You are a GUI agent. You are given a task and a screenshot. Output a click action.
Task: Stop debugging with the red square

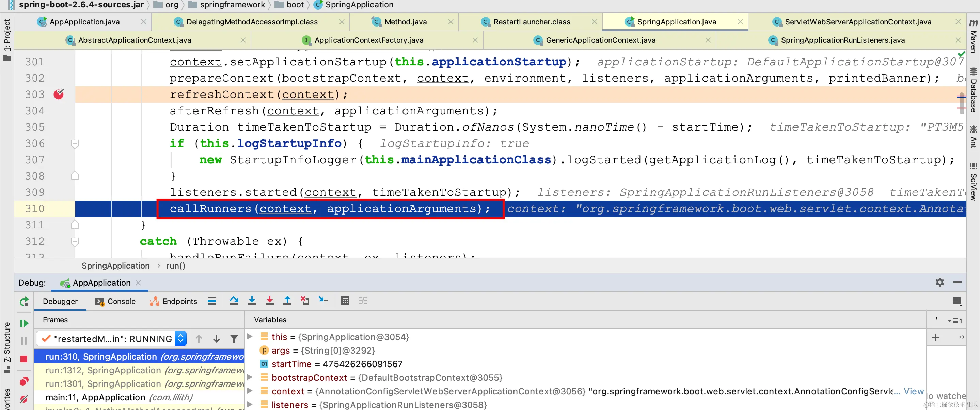pyautogui.click(x=24, y=359)
